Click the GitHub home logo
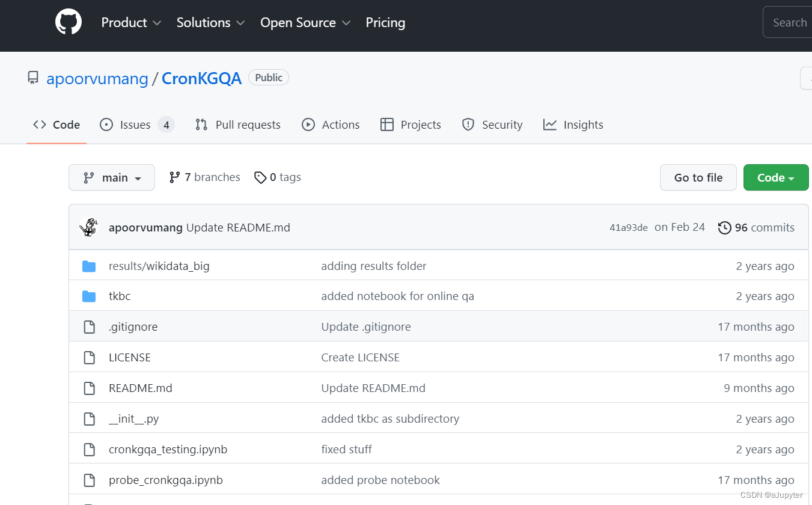This screenshot has height=505, width=812. coord(68,22)
